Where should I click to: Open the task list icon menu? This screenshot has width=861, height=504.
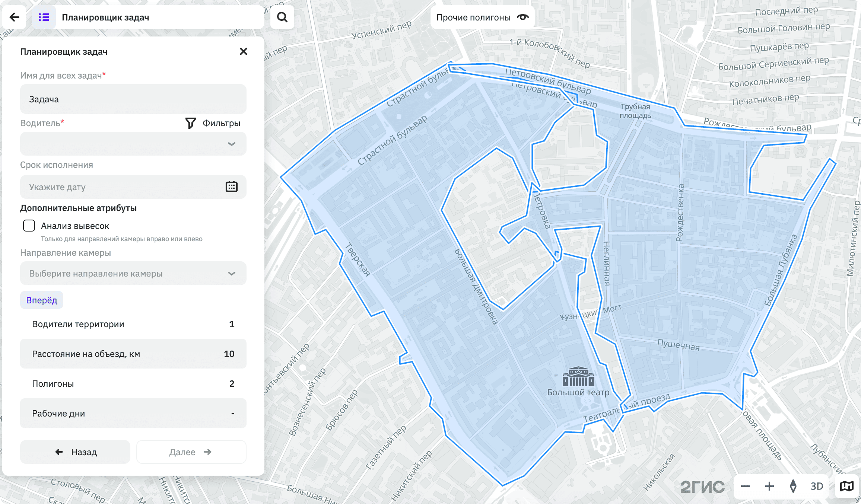click(44, 17)
